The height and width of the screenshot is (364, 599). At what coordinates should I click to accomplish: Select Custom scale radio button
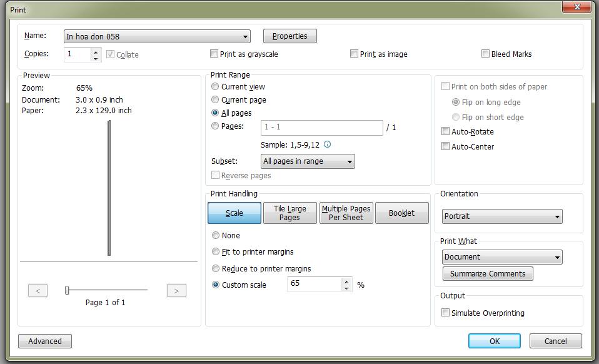tap(216, 285)
